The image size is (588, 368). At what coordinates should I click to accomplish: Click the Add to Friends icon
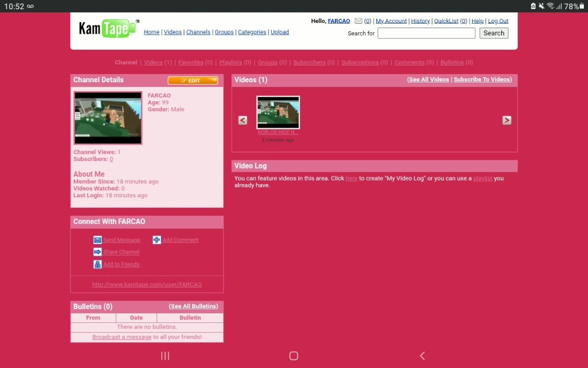tap(97, 264)
